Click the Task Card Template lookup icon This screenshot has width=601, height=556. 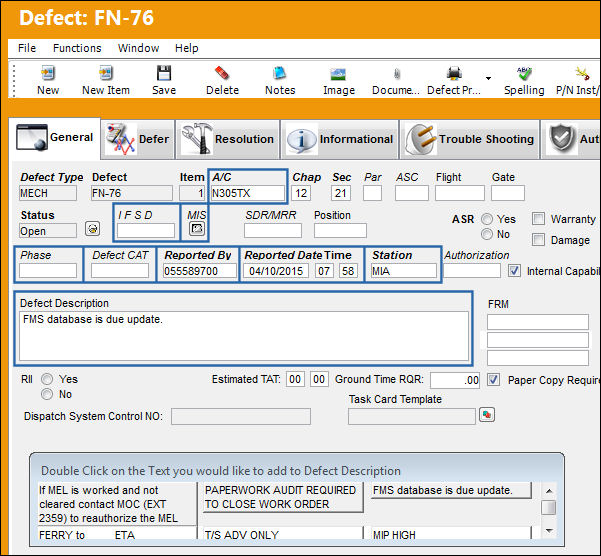tap(487, 415)
